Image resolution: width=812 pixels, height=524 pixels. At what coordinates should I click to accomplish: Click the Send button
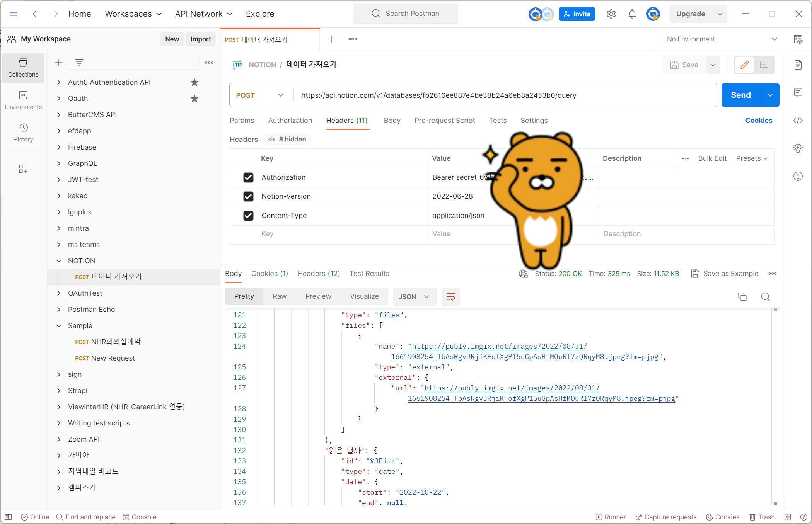(740, 95)
